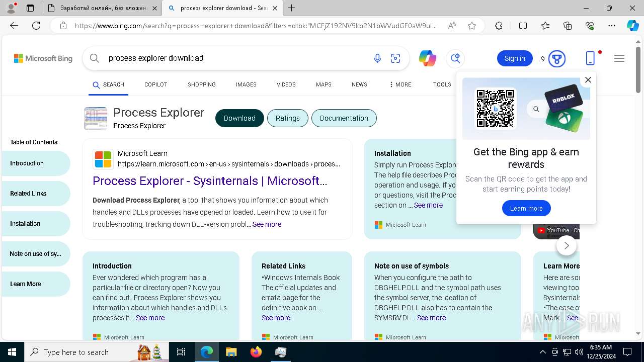Jump to Related Links in Table of Contents
644x362 pixels.
point(36,194)
